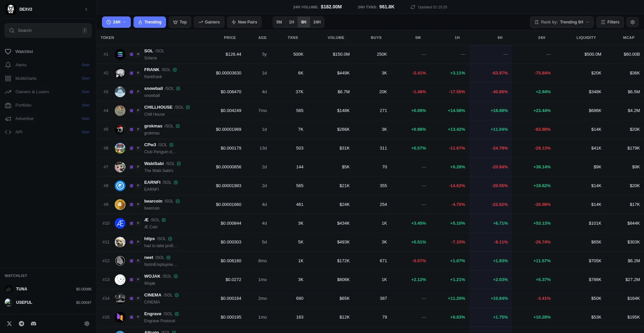Click the Search input field
Screen dimensions: 644x333
point(48,31)
